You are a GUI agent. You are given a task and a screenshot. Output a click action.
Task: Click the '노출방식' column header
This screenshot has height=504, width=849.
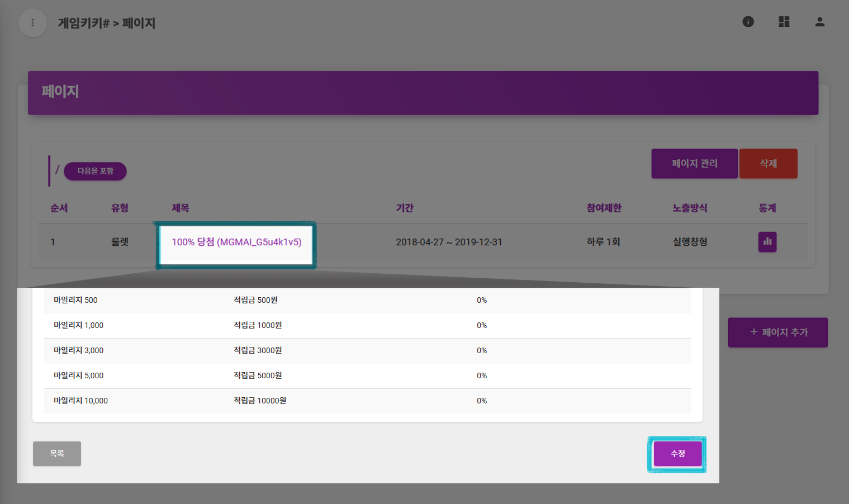690,208
